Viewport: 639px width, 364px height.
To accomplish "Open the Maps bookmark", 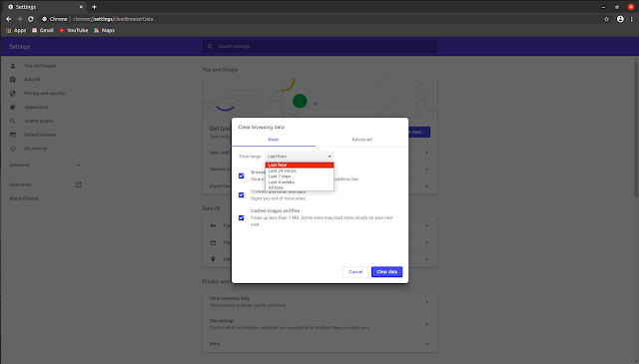I will click(x=104, y=30).
